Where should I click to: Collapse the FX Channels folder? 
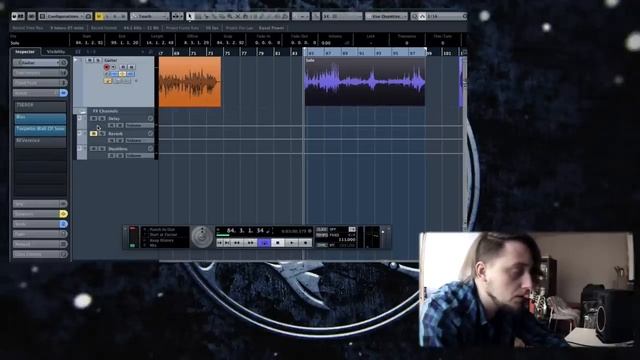click(x=82, y=111)
